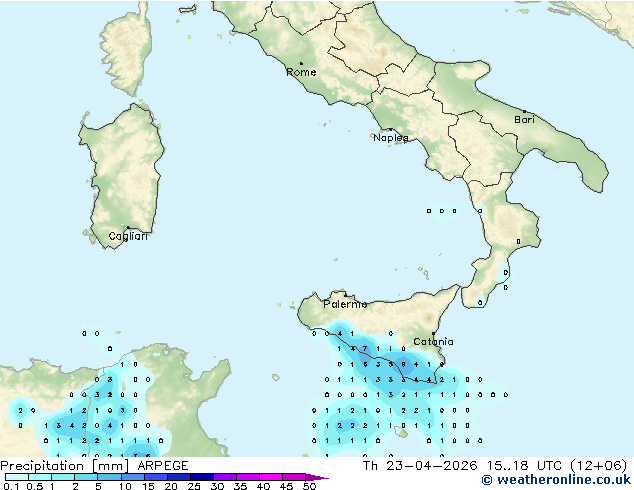Click the Catania city label
This screenshot has height=490, width=634.
coord(433,342)
